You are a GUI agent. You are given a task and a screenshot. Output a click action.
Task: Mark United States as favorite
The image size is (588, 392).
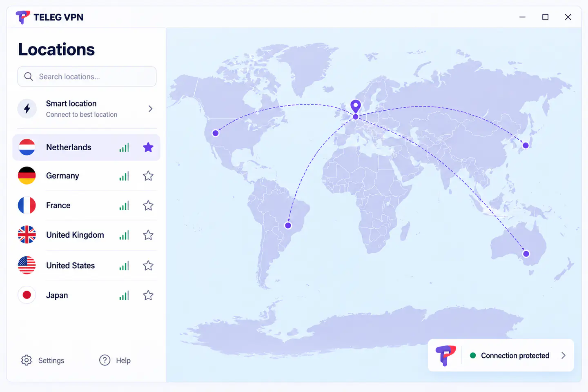148,265
